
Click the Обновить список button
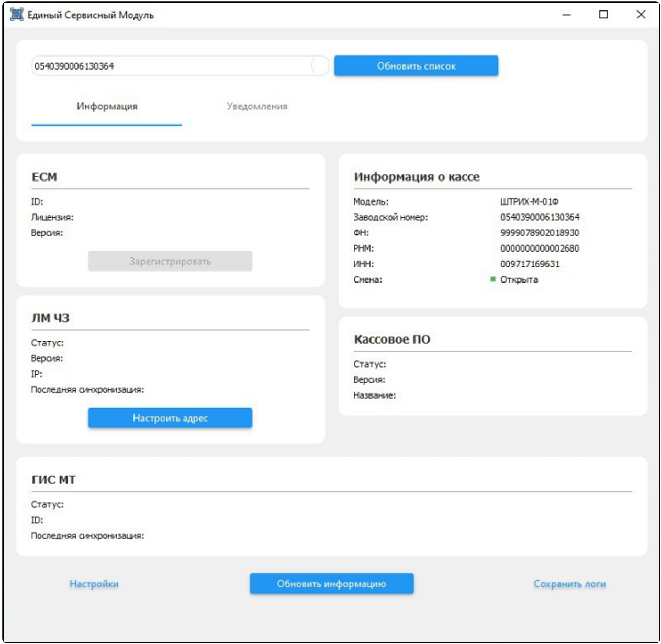(x=416, y=66)
